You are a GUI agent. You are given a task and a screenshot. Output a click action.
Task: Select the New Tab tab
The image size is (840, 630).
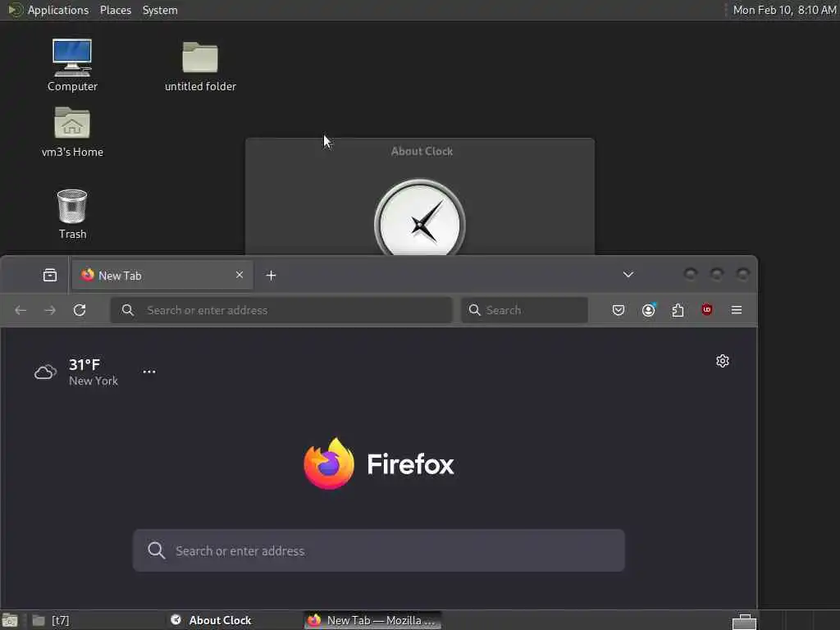tap(162, 276)
